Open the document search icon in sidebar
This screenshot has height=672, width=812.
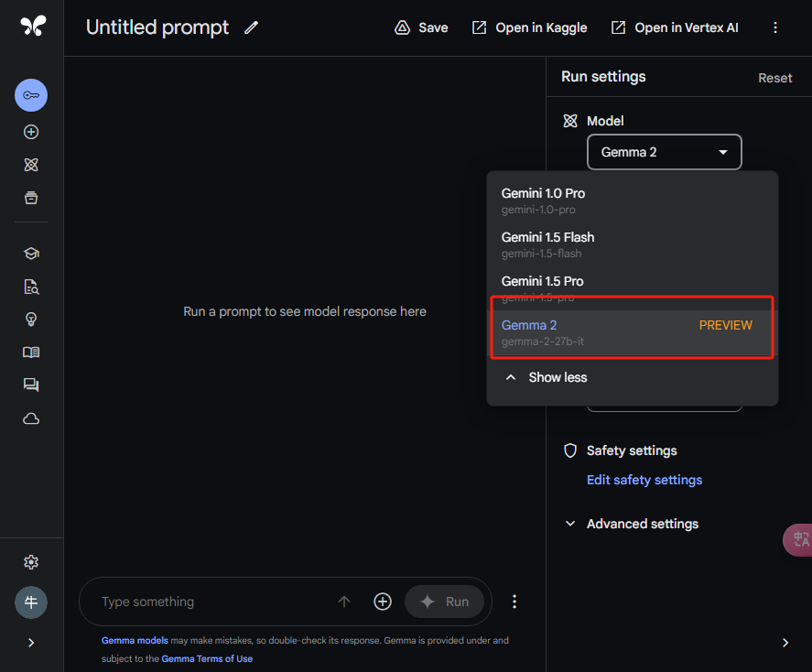[x=31, y=287]
